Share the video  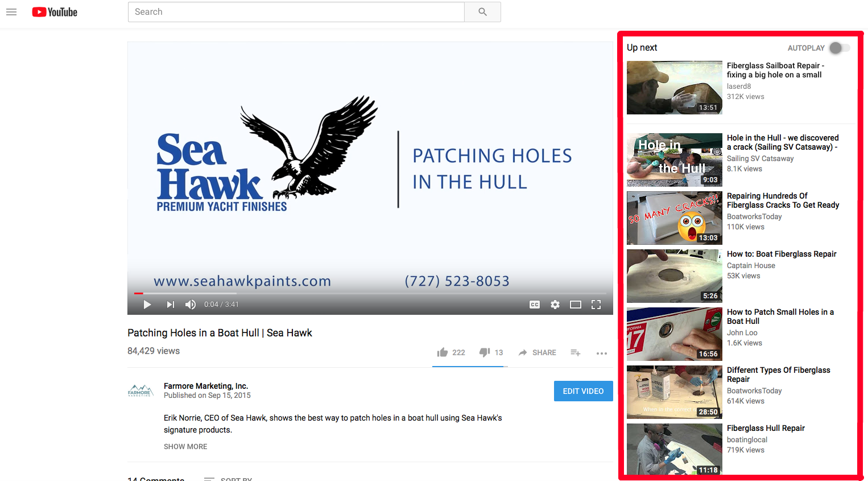click(537, 352)
